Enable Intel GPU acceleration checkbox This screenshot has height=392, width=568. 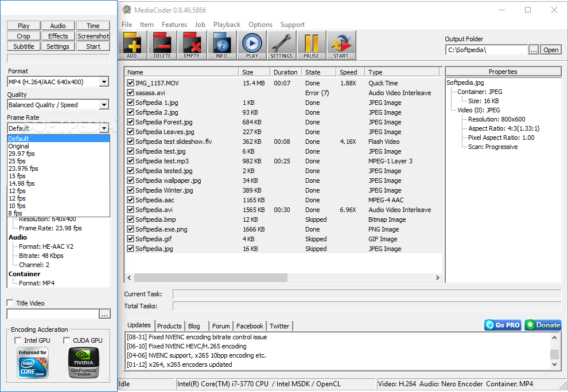tap(18, 340)
